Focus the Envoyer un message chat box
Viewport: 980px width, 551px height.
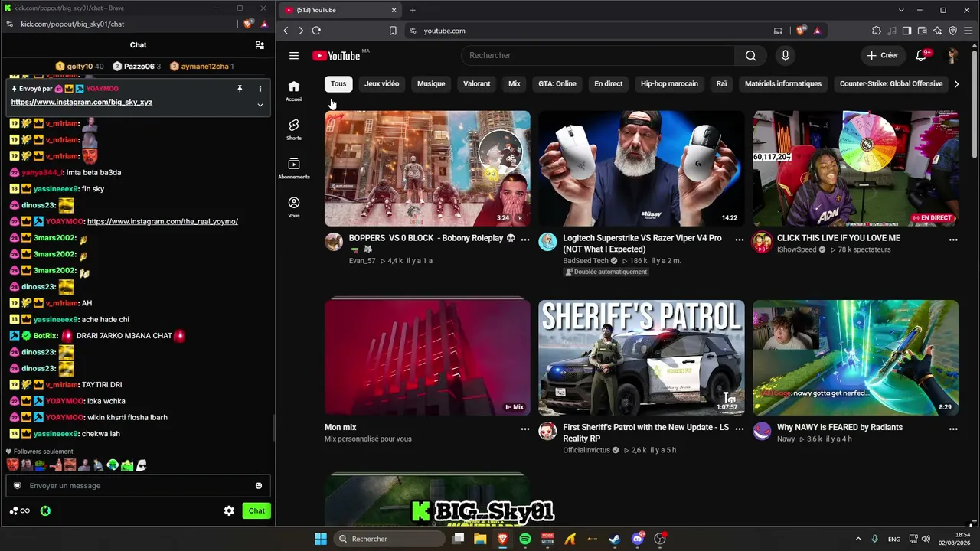pos(138,486)
